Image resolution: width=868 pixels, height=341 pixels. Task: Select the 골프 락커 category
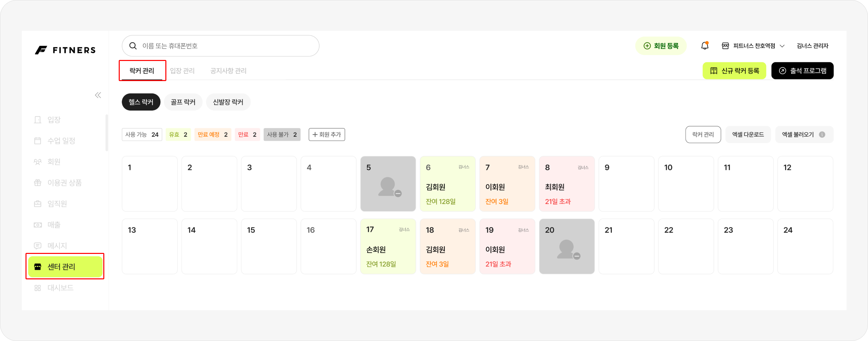(x=183, y=102)
